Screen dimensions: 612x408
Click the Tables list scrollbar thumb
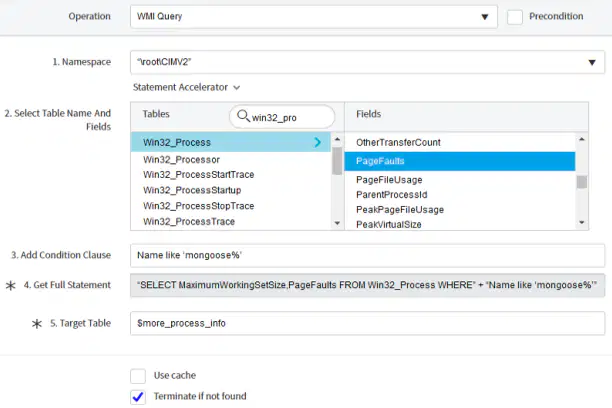click(337, 161)
